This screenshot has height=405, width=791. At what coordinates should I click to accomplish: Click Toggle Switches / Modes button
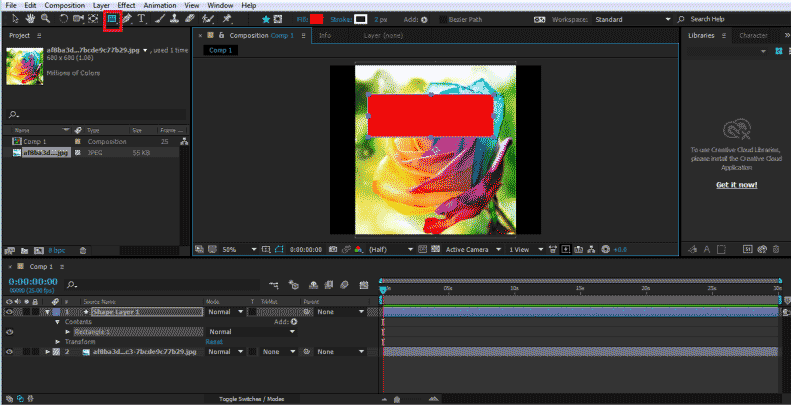tap(251, 399)
